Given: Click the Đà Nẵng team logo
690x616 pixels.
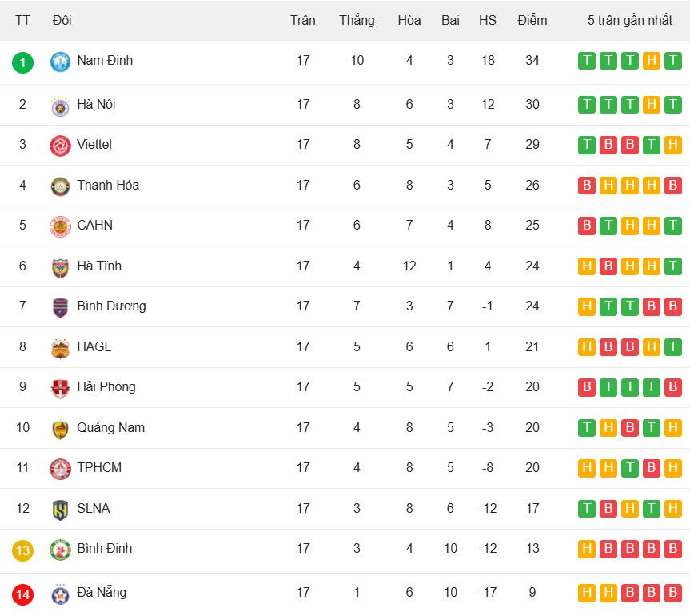Looking at the screenshot, I should click(x=60, y=594).
